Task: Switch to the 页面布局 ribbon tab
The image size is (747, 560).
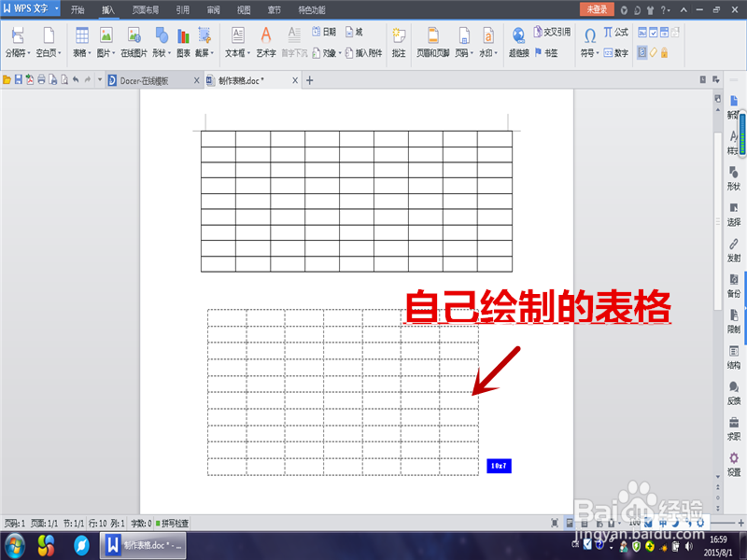Action: 152,10
